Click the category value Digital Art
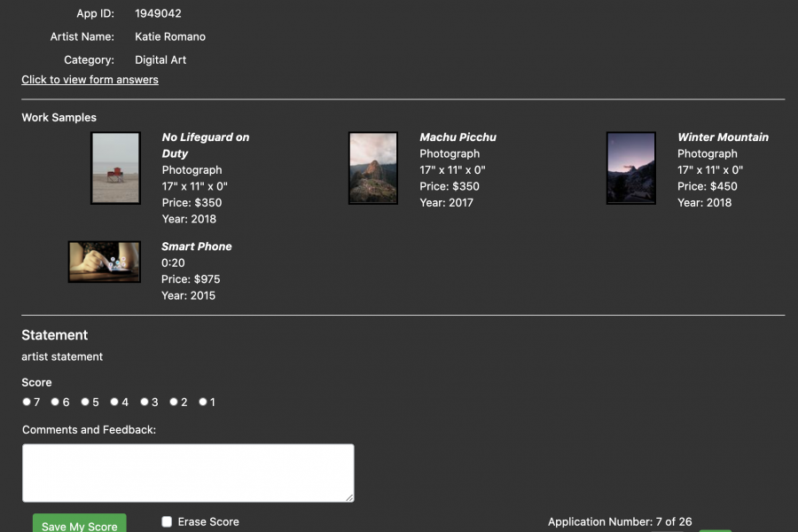798x532 pixels. [x=160, y=60]
